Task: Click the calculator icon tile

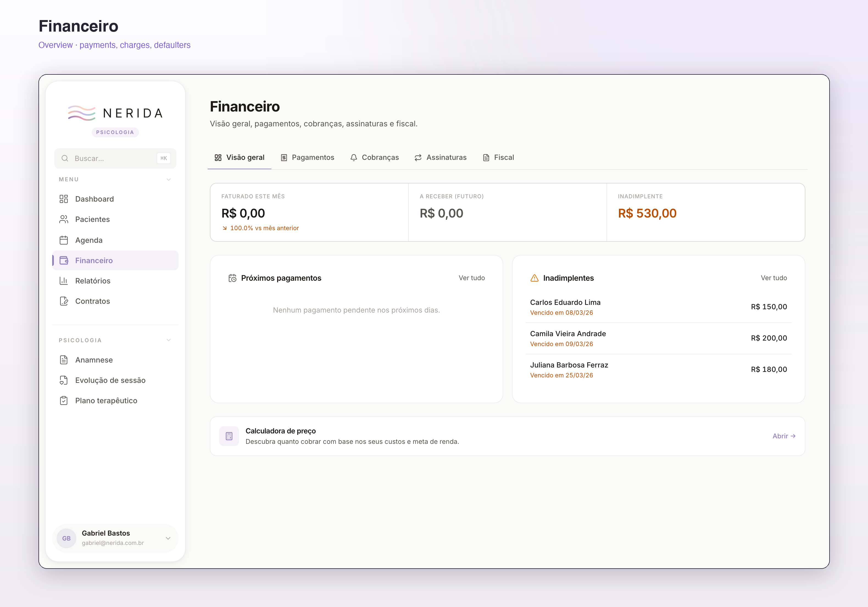Action: tap(229, 436)
